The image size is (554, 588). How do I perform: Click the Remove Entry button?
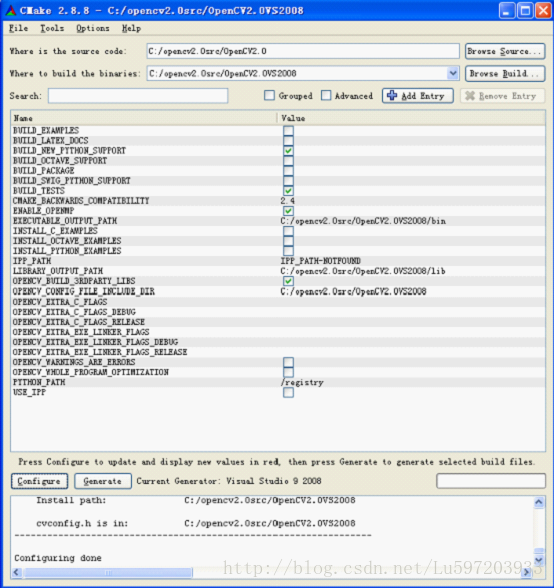pos(503,96)
